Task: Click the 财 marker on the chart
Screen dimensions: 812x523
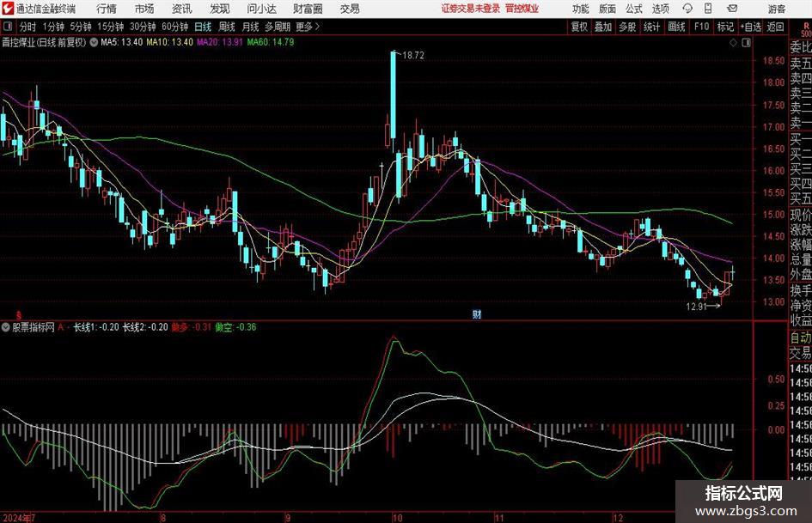Action: tap(477, 313)
